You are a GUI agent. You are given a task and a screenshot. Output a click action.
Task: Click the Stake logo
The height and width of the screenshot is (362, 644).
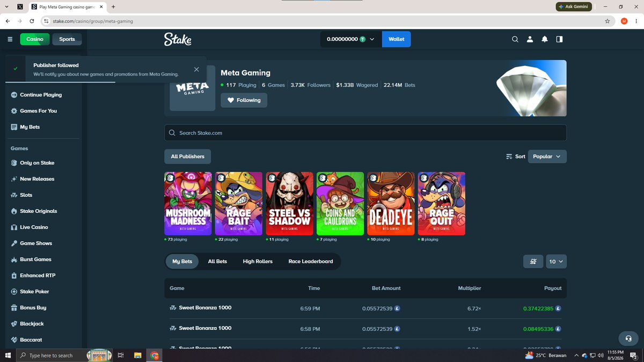tap(178, 39)
